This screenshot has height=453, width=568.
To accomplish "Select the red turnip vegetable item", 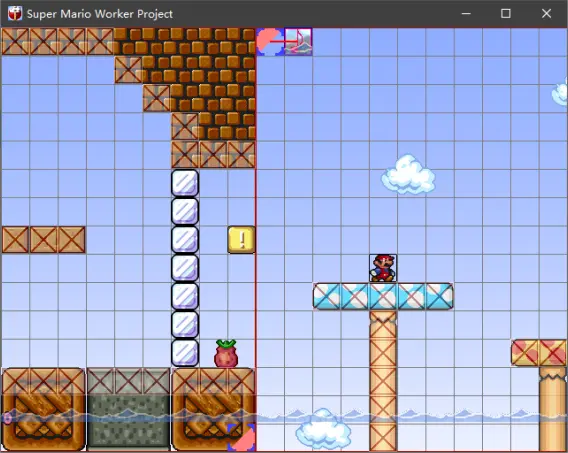I will tap(226, 353).
